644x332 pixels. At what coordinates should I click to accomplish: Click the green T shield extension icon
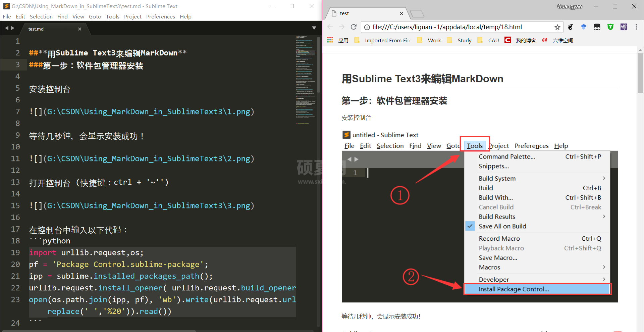(x=610, y=27)
